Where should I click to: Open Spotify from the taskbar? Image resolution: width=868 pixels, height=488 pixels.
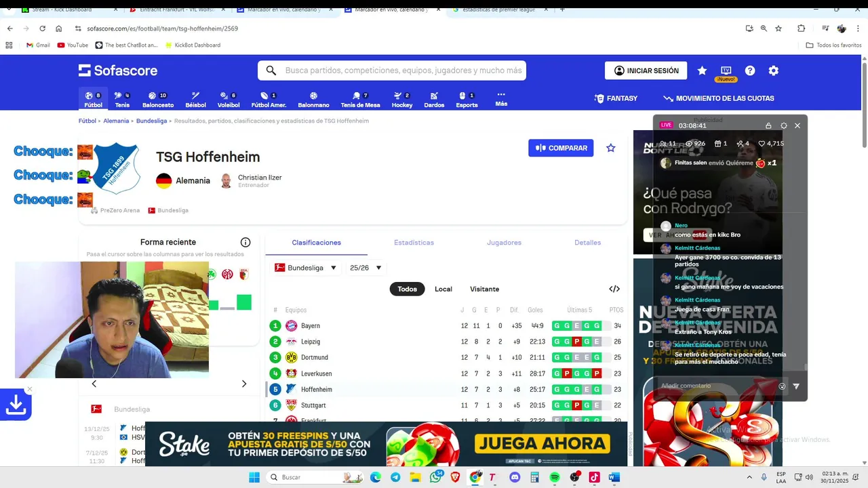(555, 477)
